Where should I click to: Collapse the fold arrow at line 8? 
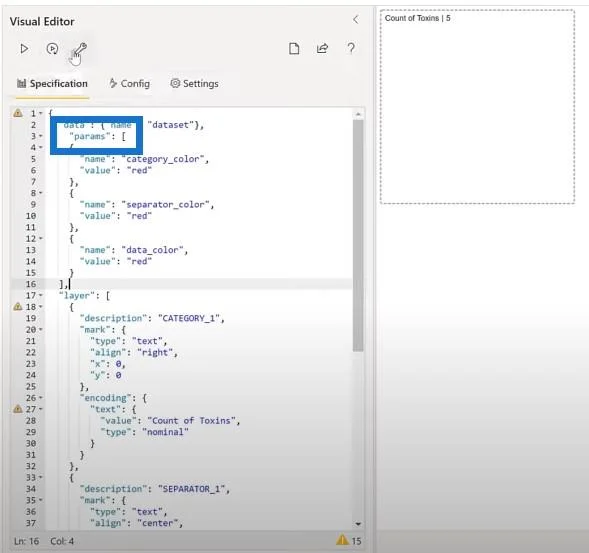[41, 193]
